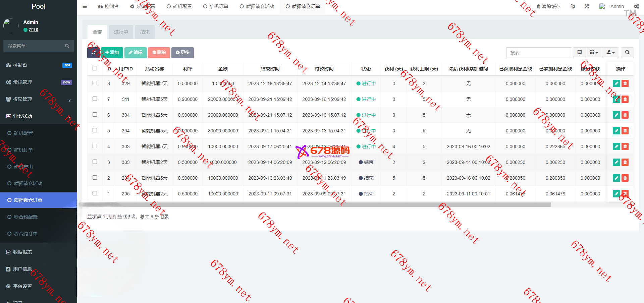Click the green 添加 button
The height and width of the screenshot is (303, 644).
click(112, 53)
